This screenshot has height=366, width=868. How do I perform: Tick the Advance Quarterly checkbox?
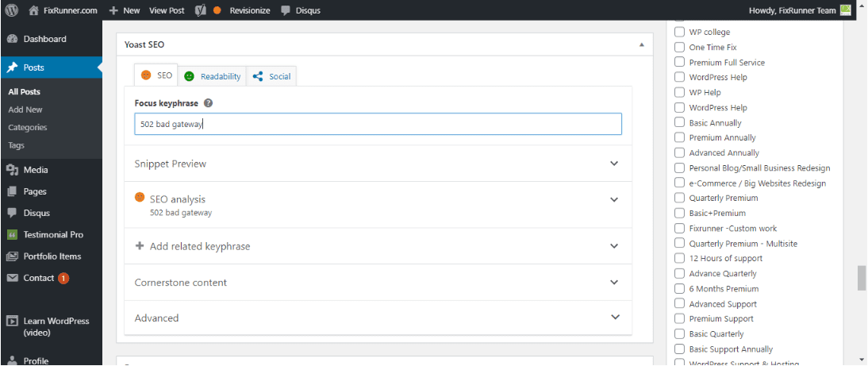point(679,274)
